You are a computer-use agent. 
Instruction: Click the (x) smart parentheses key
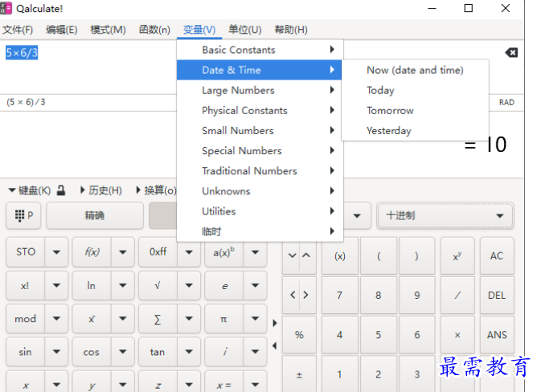(340, 256)
